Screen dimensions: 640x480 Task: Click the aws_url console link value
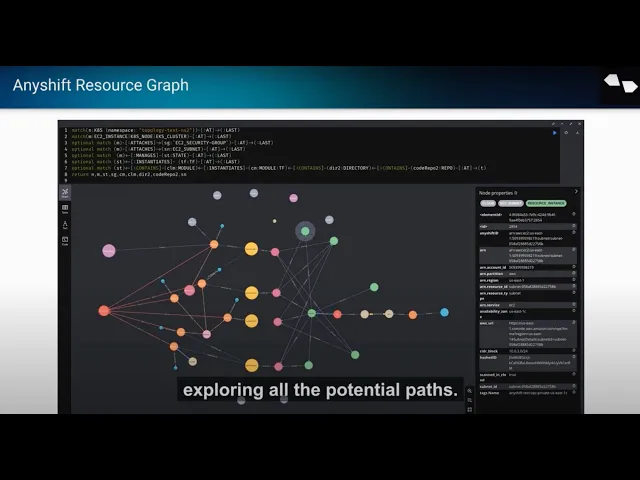tap(538, 334)
